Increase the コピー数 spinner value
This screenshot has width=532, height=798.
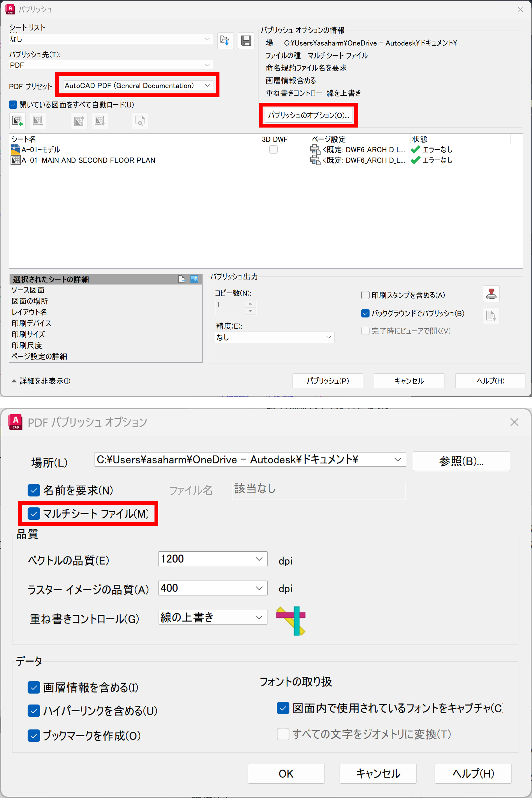click(250, 304)
